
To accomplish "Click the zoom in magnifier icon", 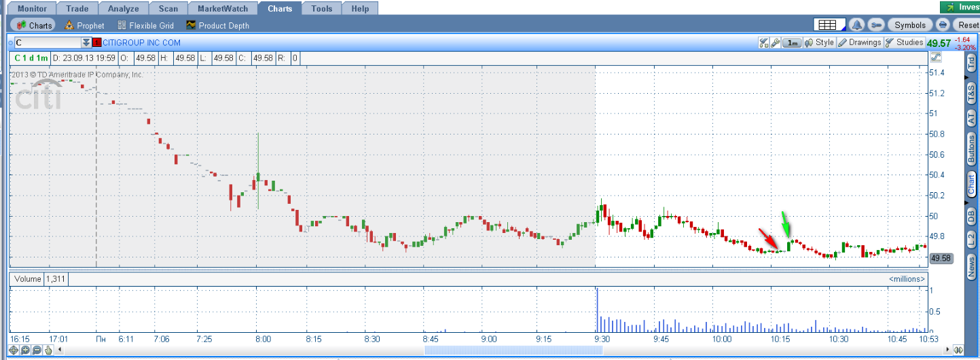I will (26, 350).
